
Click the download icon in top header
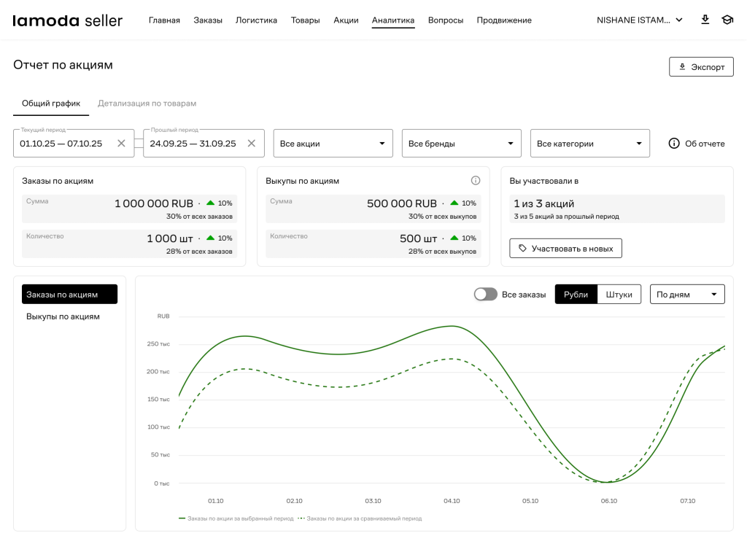point(705,20)
